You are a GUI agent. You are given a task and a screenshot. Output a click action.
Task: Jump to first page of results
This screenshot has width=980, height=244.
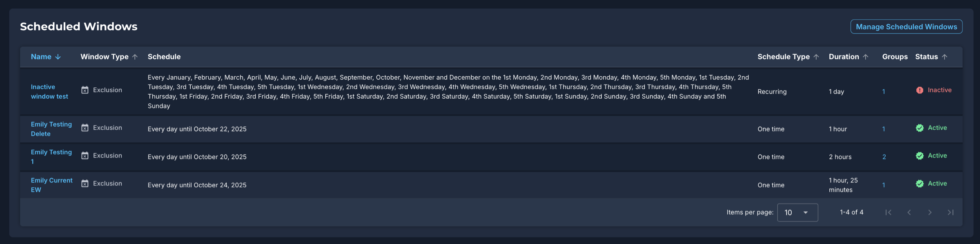pos(888,212)
